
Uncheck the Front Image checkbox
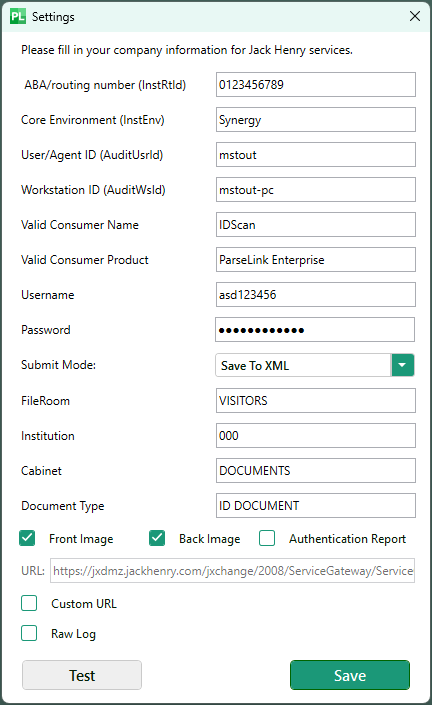tap(27, 538)
